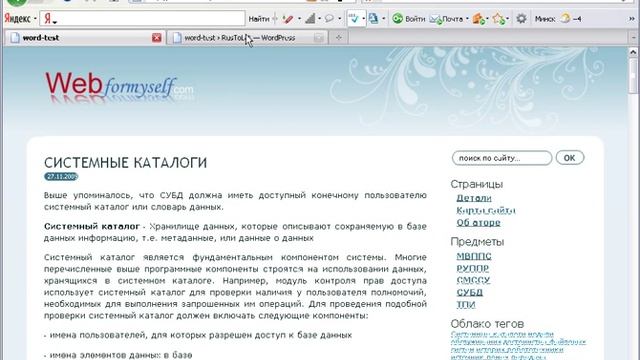Open the МВППС category link

(473, 256)
